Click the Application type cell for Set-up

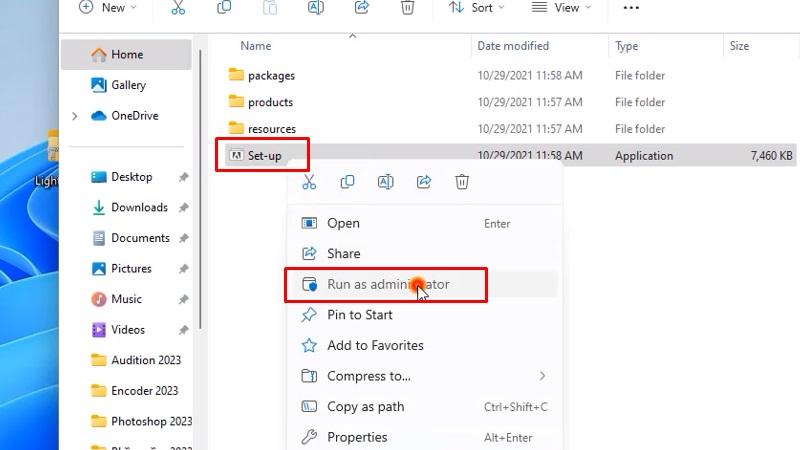pos(644,156)
